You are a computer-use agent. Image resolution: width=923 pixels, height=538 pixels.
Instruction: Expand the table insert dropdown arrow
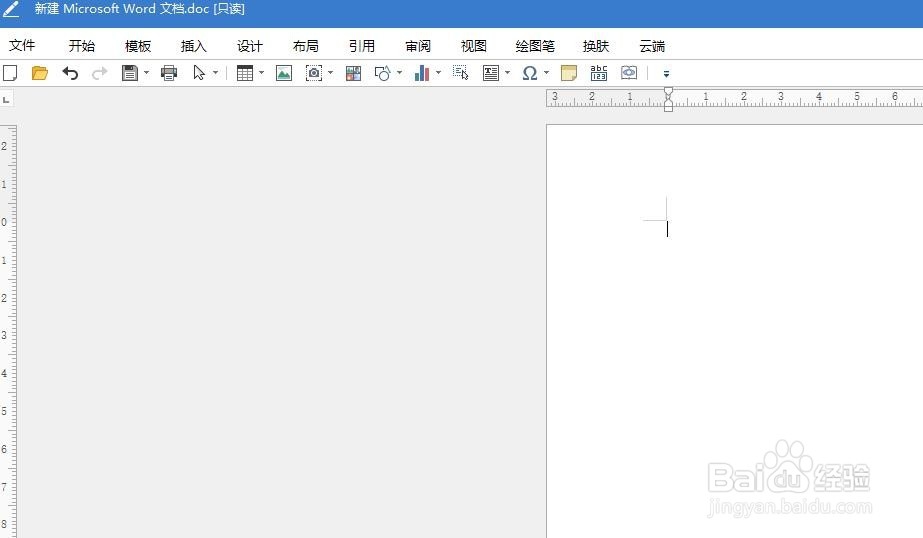[261, 73]
